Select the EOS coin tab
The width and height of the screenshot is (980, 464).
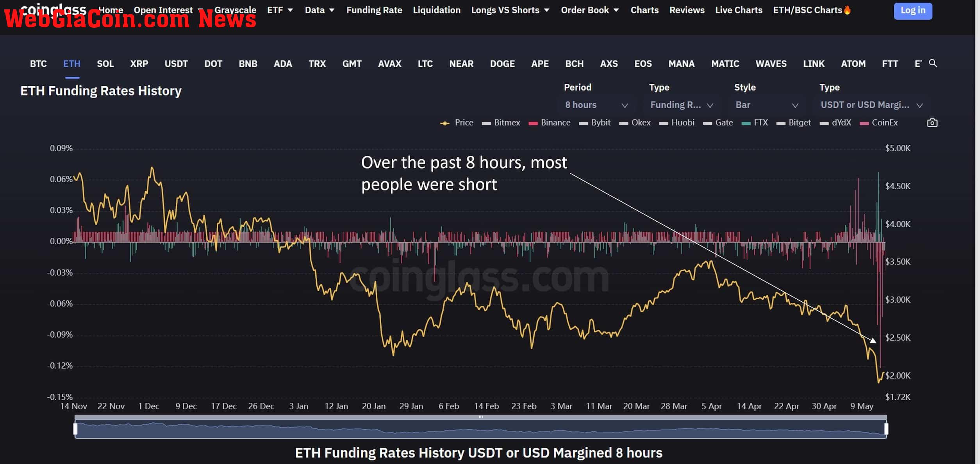pos(643,64)
